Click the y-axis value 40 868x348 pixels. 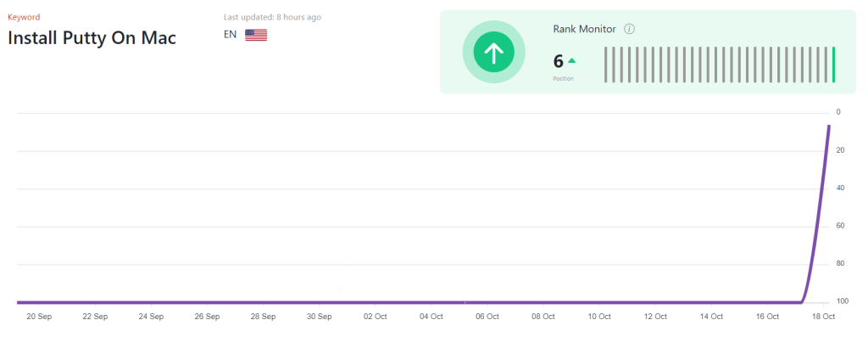[840, 188]
